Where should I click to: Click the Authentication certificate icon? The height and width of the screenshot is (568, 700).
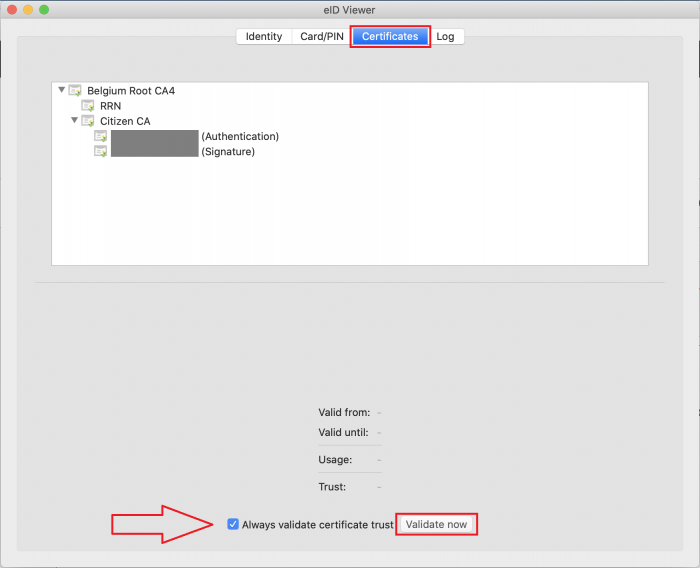click(x=101, y=136)
